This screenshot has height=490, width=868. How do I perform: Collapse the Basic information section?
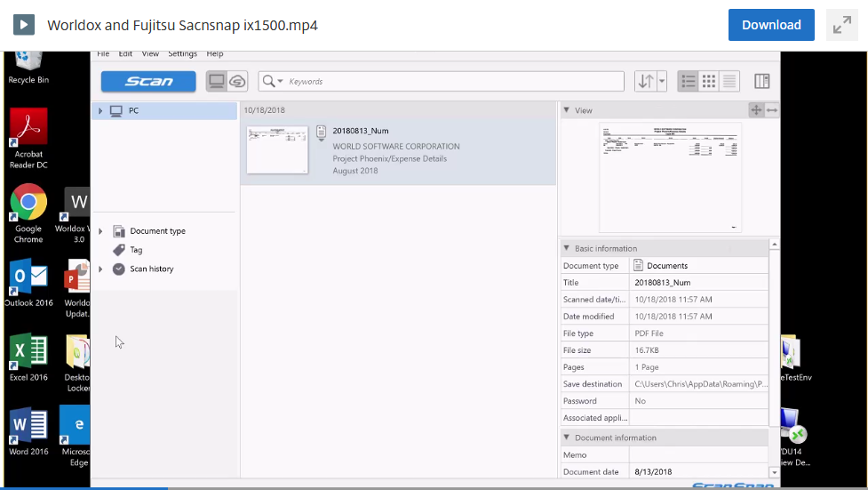tap(566, 248)
